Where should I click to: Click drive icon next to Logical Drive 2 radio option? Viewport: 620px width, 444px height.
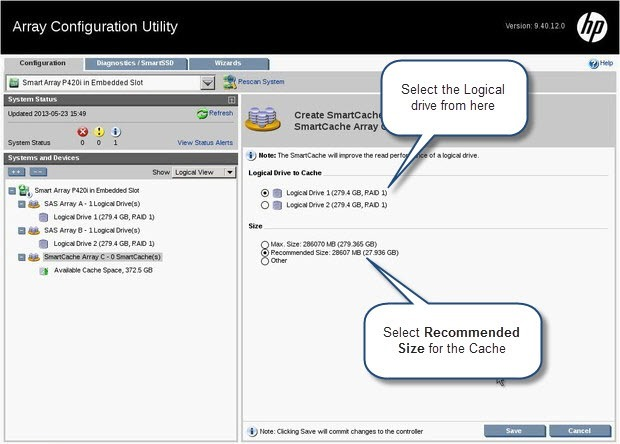[278, 205]
